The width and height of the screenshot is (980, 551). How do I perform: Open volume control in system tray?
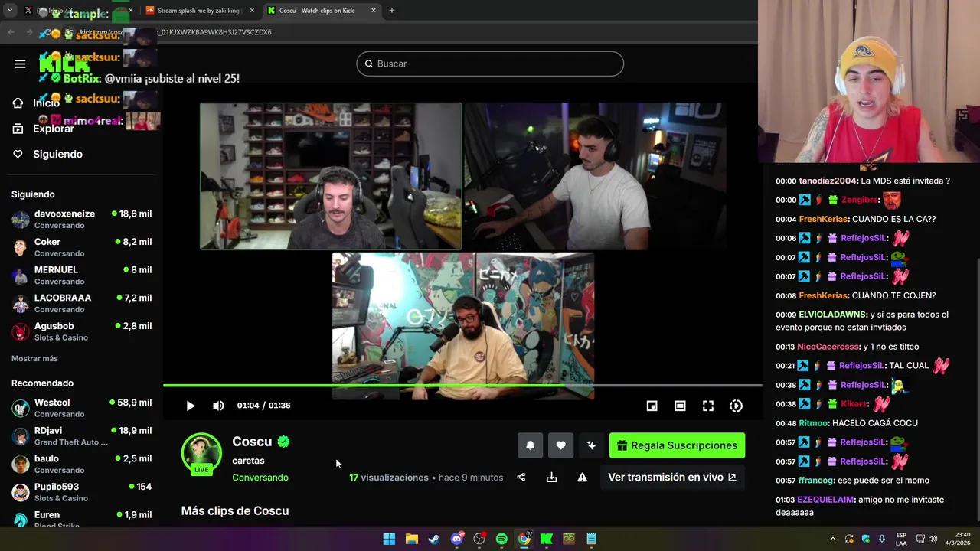933,539
